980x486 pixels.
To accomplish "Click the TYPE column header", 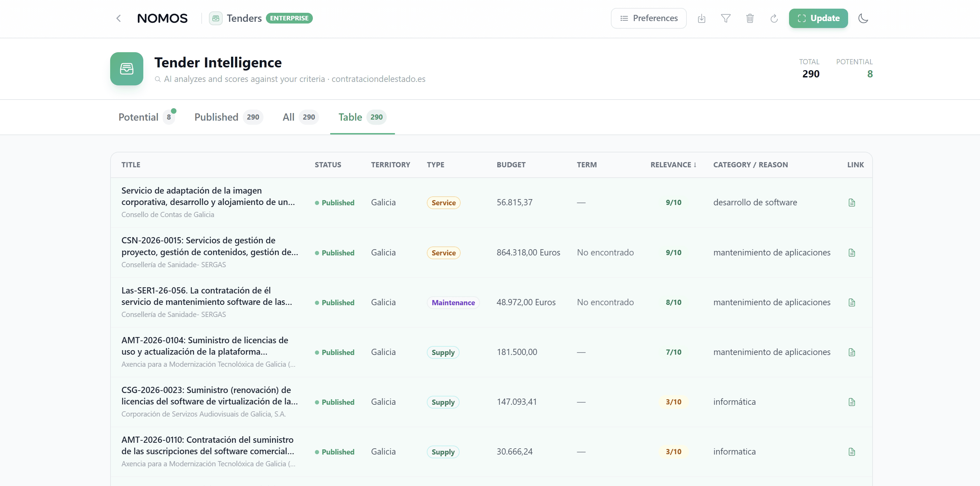I will click(435, 165).
